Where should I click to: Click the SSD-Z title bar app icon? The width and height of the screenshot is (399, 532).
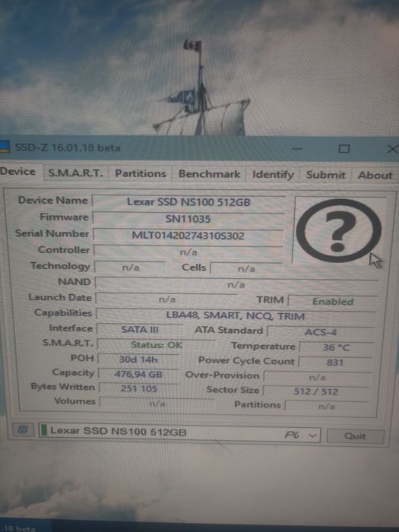[x=5, y=147]
